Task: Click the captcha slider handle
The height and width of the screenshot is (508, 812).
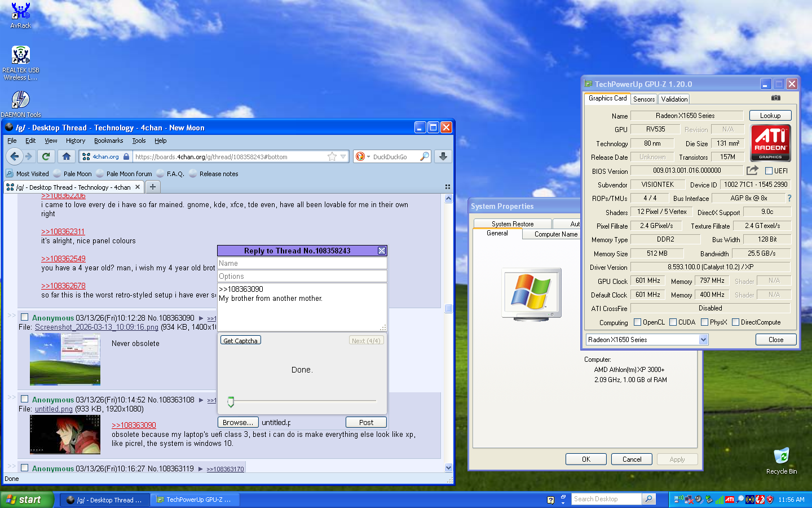Action: 231,401
